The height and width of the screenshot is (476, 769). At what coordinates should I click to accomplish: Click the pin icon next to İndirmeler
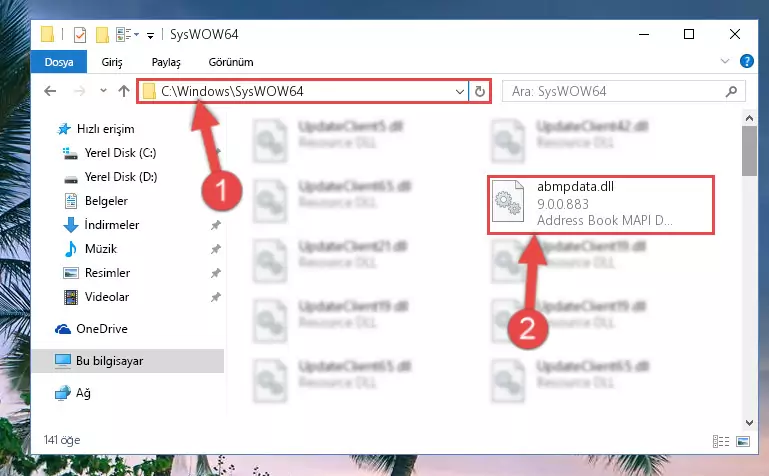coord(215,225)
